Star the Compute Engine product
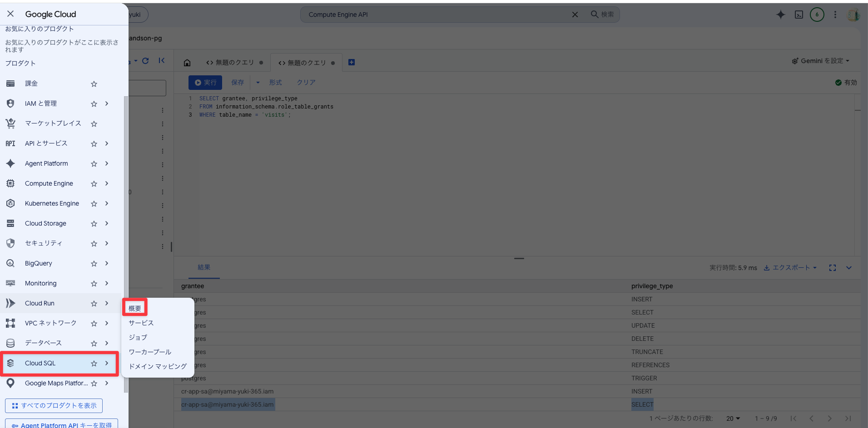868x428 pixels. pyautogui.click(x=94, y=184)
